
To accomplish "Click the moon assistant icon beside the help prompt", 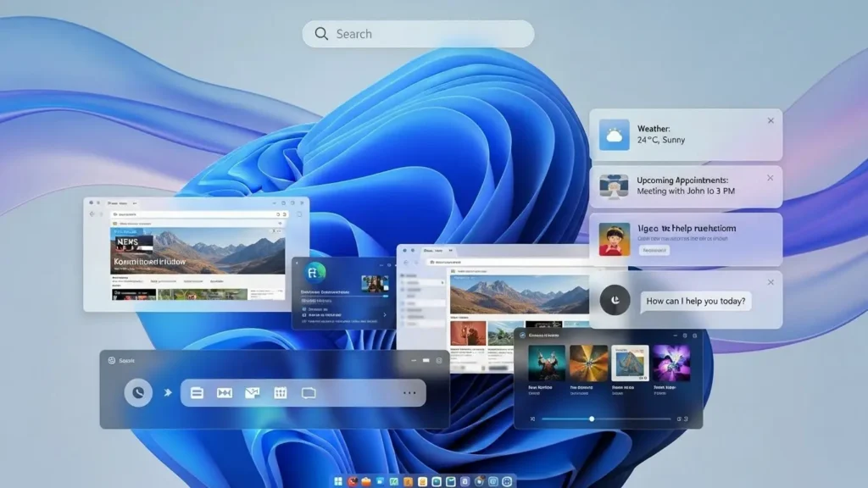I will click(615, 302).
